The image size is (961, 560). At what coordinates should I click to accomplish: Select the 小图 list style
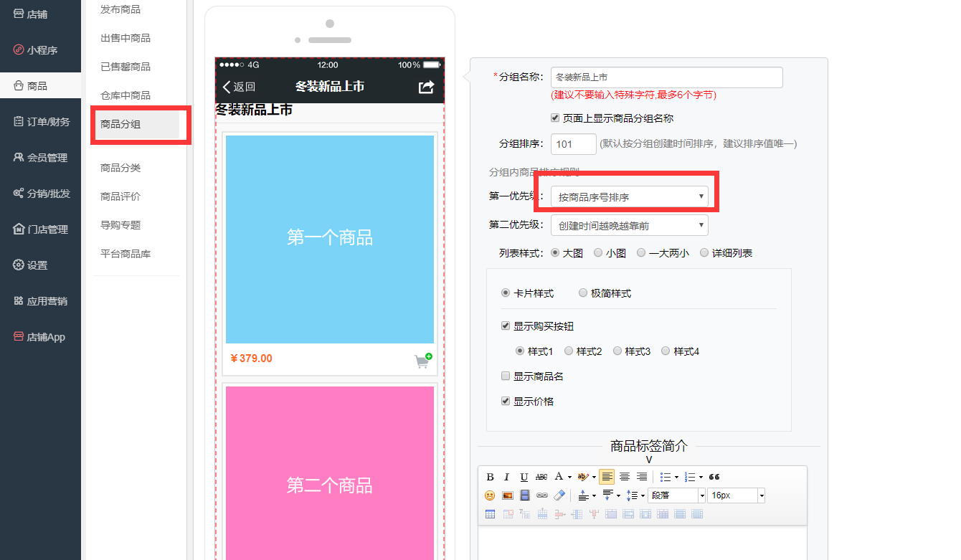tap(598, 252)
